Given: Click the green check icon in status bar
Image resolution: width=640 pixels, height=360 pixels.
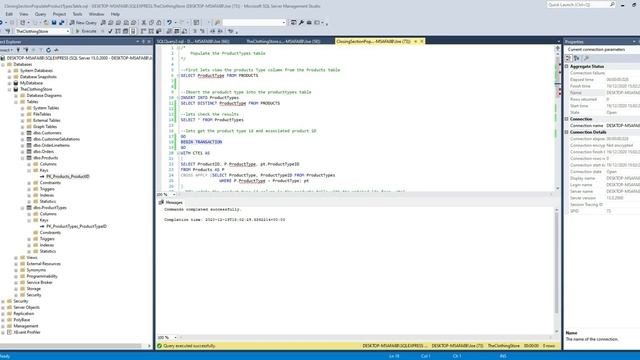Looking at the screenshot, I should [160, 346].
